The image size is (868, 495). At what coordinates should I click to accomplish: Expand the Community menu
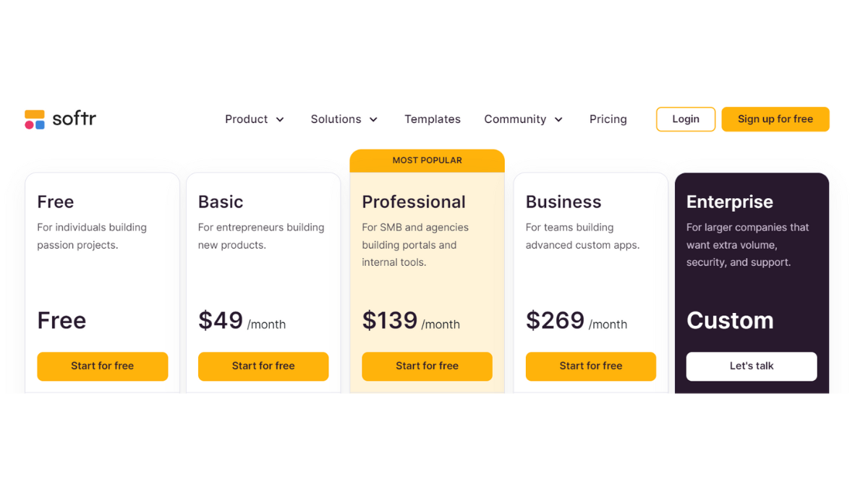pyautogui.click(x=514, y=119)
